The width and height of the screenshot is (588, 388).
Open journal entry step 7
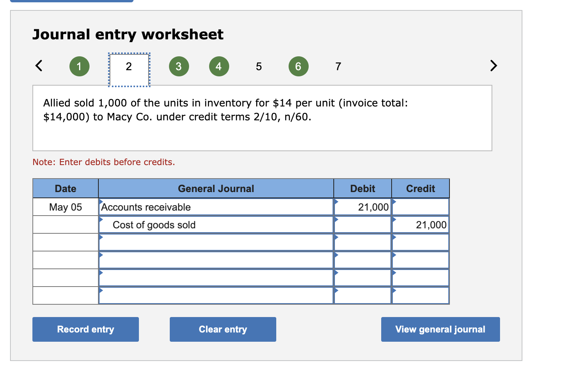tap(338, 66)
